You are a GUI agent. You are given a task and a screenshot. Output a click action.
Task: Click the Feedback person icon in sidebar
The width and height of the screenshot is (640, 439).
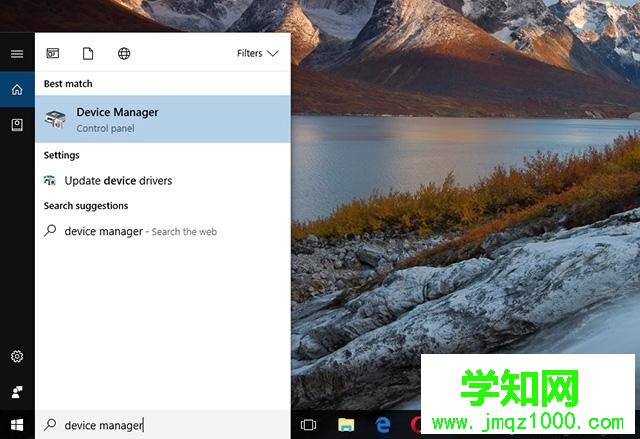pos(17,392)
